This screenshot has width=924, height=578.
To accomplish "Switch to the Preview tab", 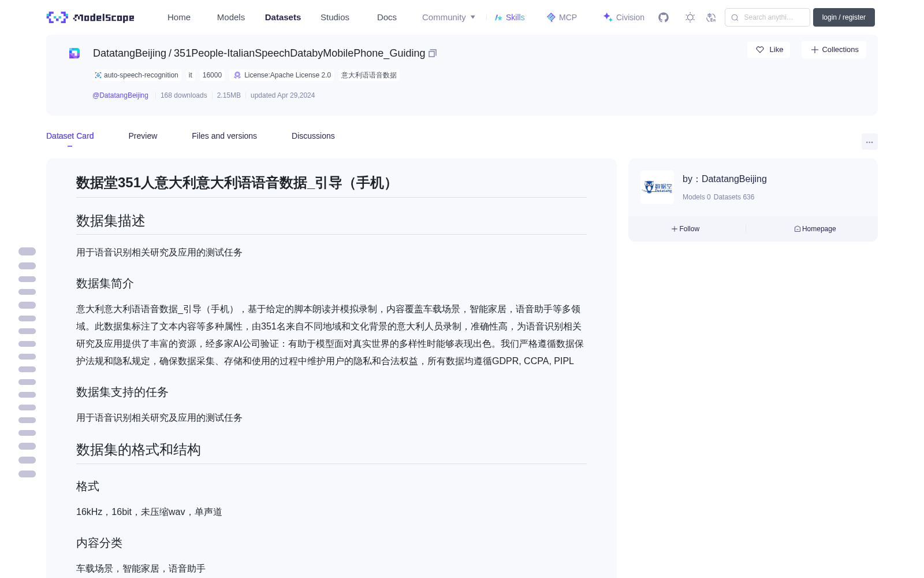I will click(143, 136).
